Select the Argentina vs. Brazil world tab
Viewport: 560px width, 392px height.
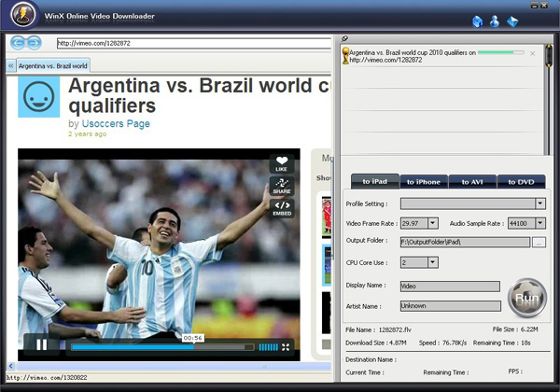pos(53,65)
